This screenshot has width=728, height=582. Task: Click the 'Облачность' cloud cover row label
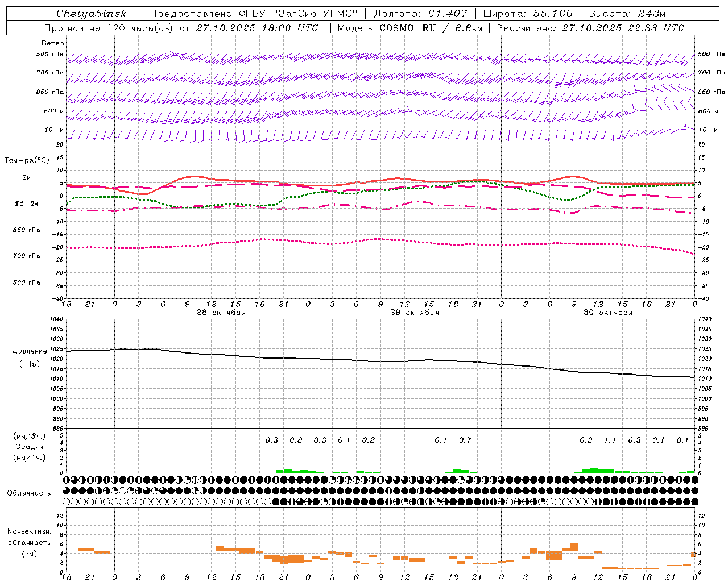29,493
